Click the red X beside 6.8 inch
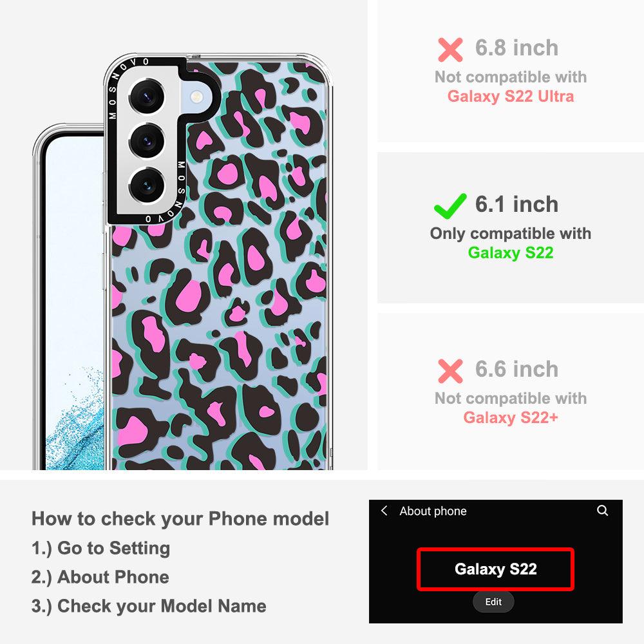Image resolution: width=644 pixels, height=644 pixels. pos(450,50)
